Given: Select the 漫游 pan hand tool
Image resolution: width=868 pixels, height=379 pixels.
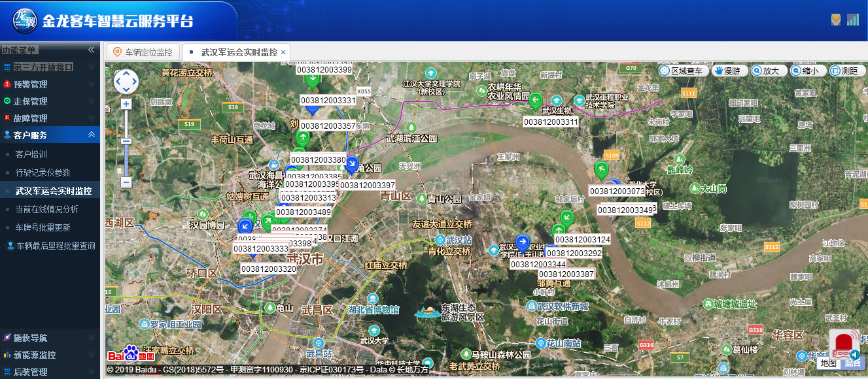Looking at the screenshot, I should point(730,71).
